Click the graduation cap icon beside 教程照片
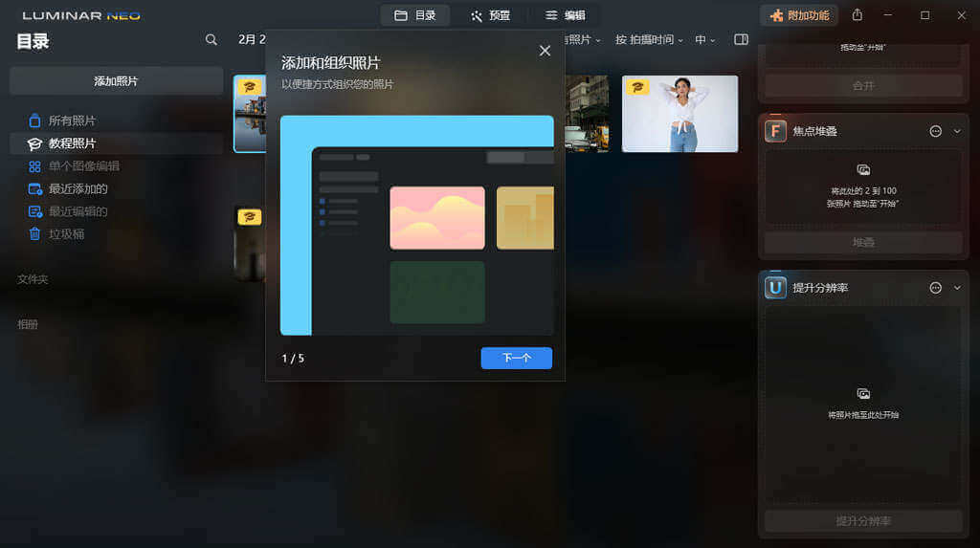 click(x=34, y=143)
